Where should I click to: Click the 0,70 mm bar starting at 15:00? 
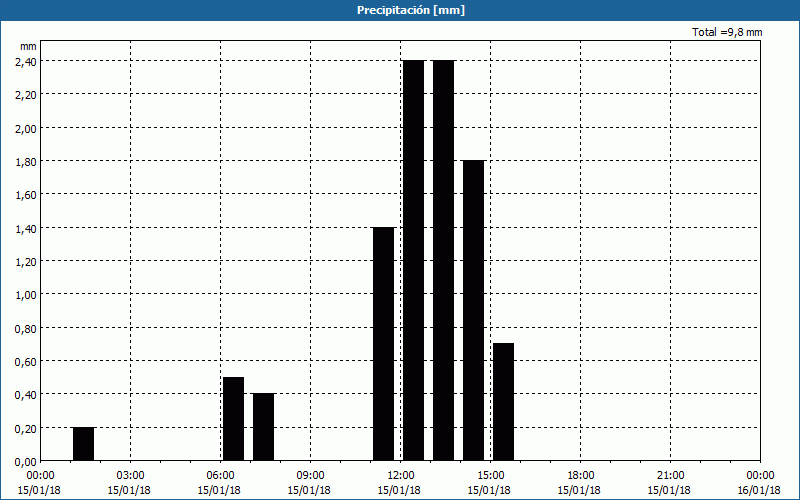504,402
